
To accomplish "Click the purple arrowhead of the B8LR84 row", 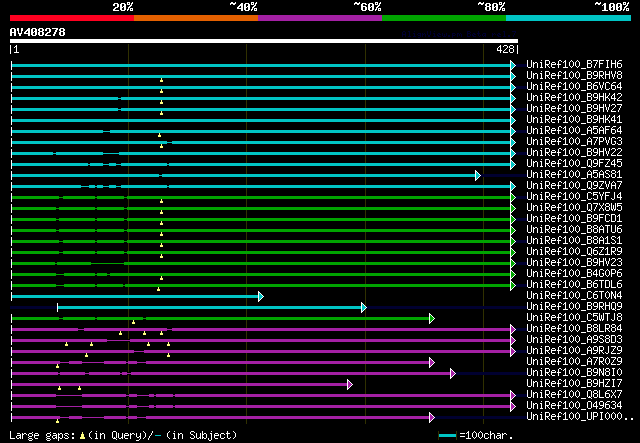I will (x=513, y=329).
